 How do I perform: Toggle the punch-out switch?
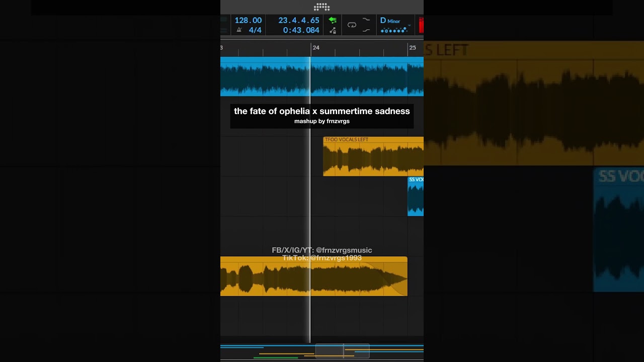[366, 30]
